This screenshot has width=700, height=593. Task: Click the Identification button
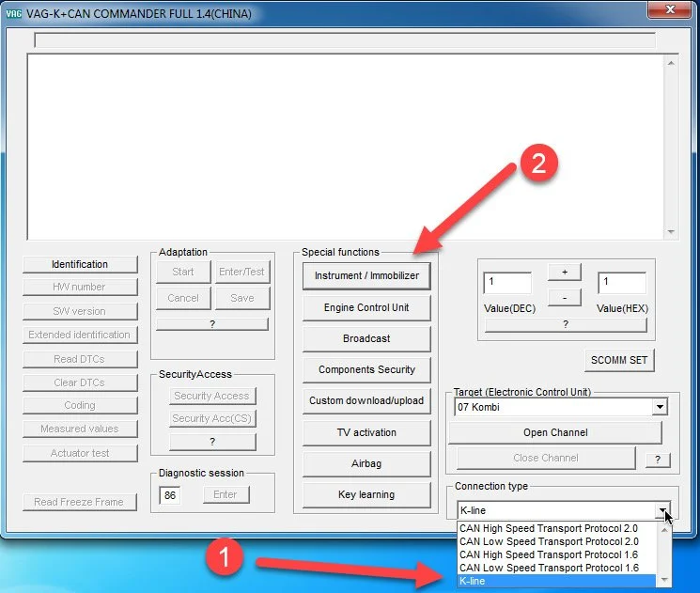(80, 264)
